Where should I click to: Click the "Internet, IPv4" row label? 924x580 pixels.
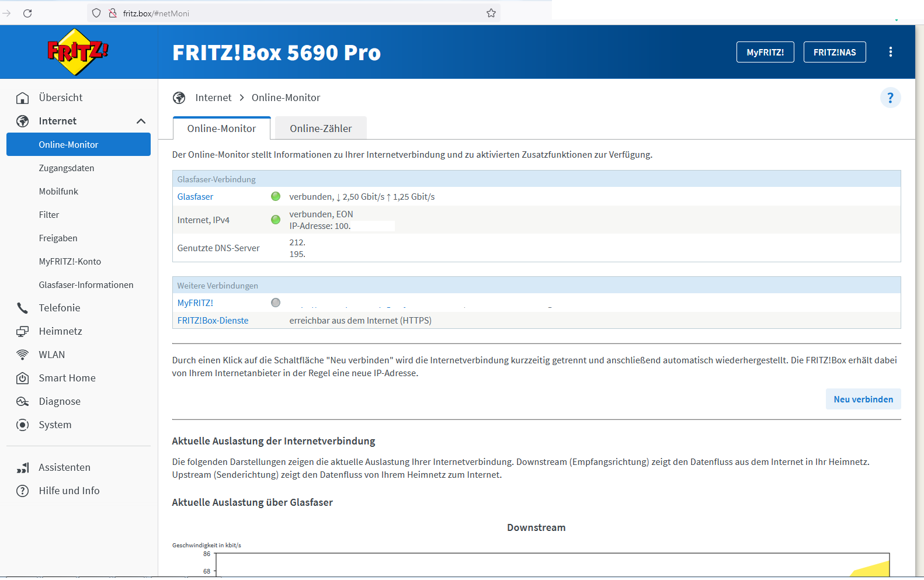click(203, 220)
